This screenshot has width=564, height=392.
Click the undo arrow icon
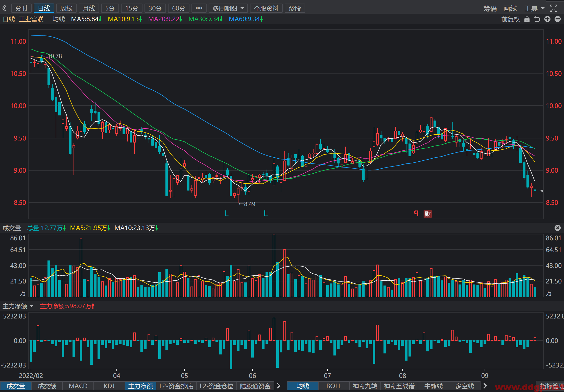[537, 19]
